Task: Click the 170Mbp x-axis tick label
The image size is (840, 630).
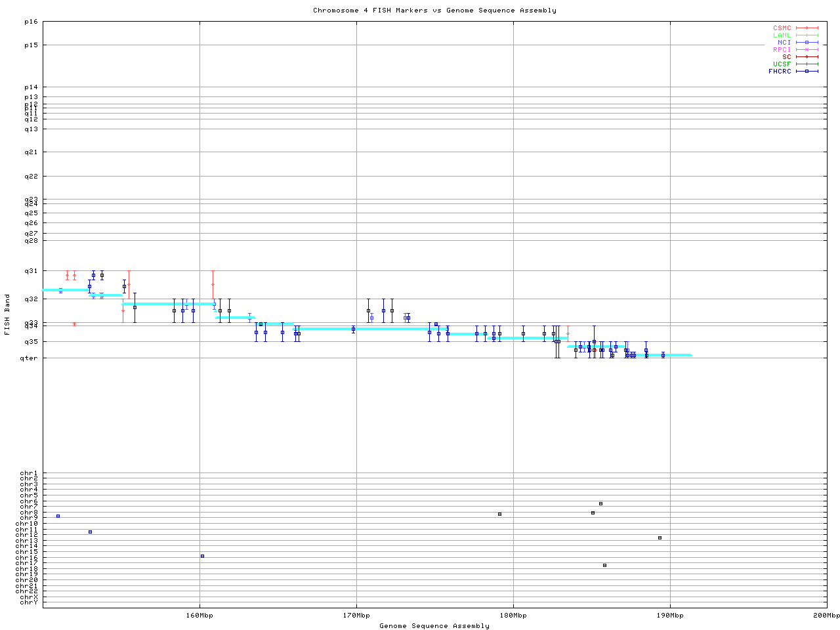Action: pyautogui.click(x=356, y=616)
